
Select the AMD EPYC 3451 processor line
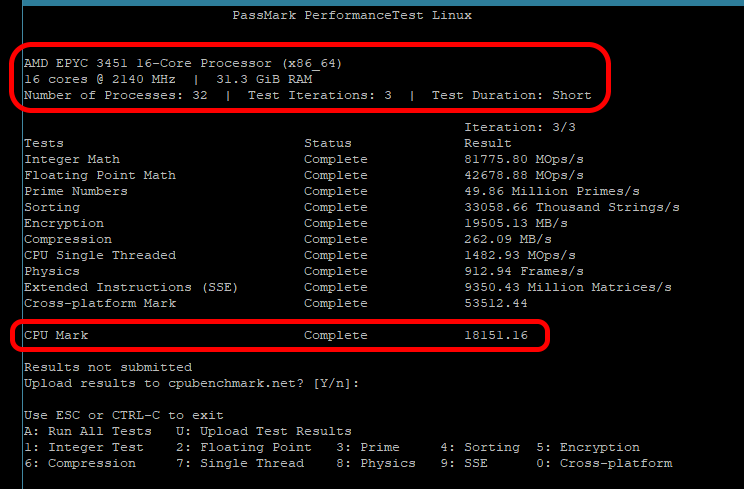(x=183, y=63)
